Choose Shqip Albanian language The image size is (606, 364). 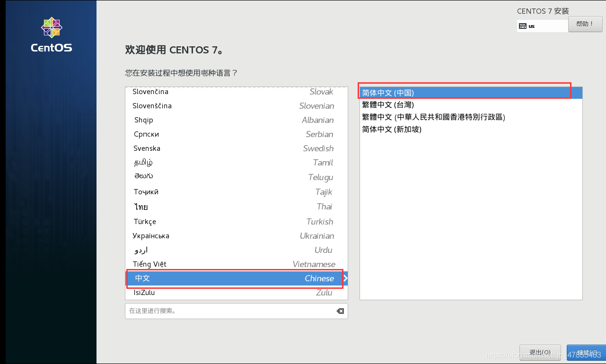pos(237,120)
